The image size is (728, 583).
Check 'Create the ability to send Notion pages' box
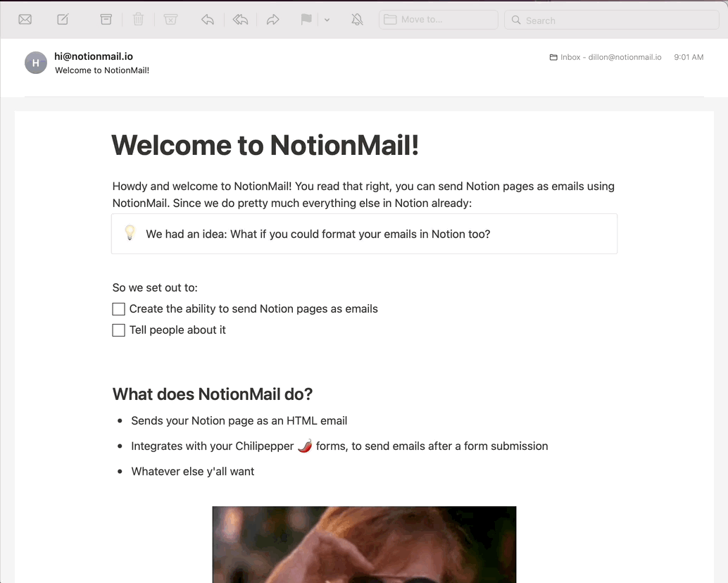click(118, 309)
